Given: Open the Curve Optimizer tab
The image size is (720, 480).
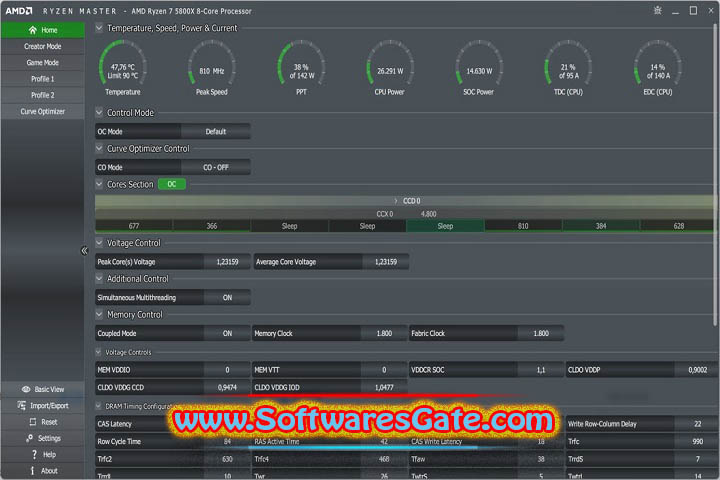Looking at the screenshot, I should click(x=43, y=112).
